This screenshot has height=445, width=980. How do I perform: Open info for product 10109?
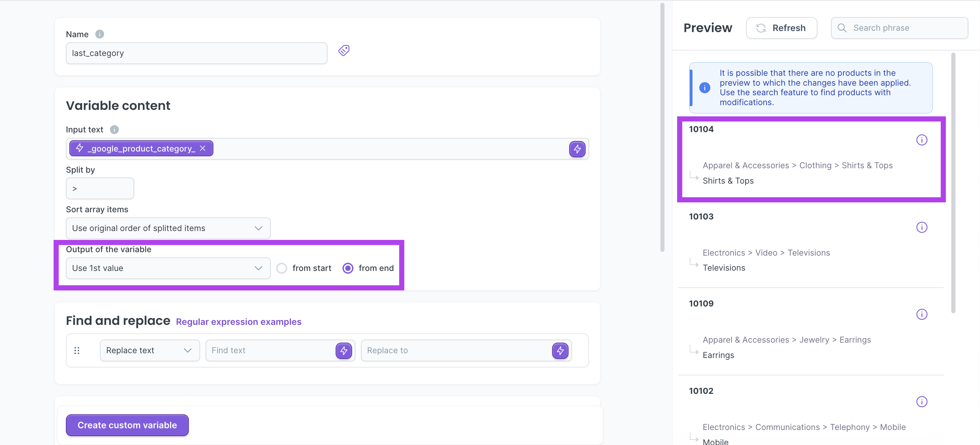(921, 314)
